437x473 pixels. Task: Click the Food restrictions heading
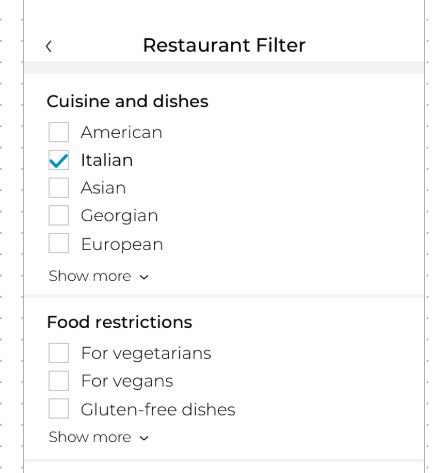pos(120,322)
